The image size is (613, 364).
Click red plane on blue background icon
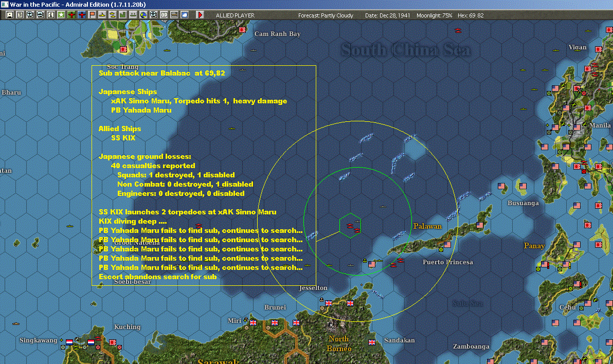[82, 15]
